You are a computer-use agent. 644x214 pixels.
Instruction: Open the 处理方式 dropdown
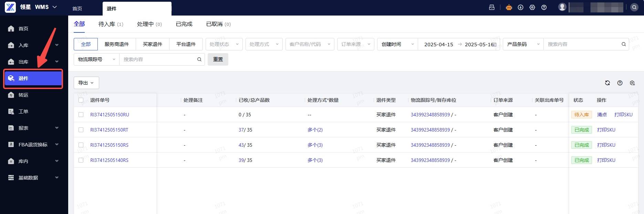[264, 44]
